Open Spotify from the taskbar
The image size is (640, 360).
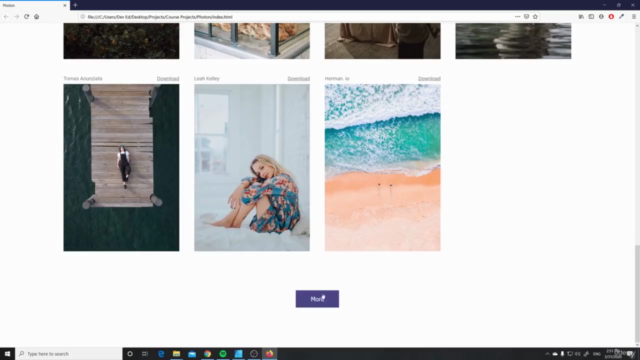(223, 353)
